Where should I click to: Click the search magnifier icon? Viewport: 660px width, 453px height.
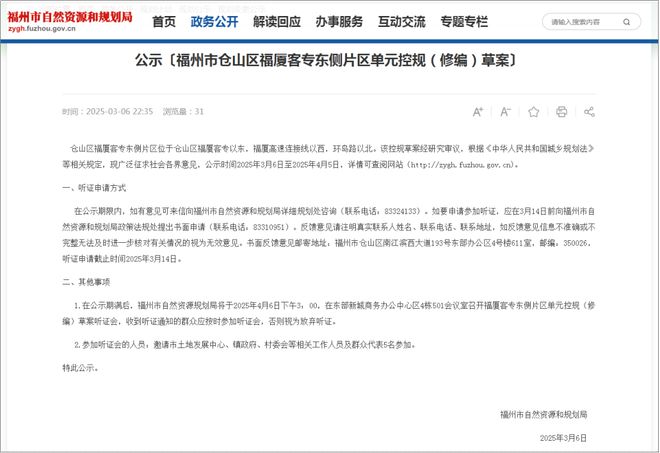click(627, 22)
